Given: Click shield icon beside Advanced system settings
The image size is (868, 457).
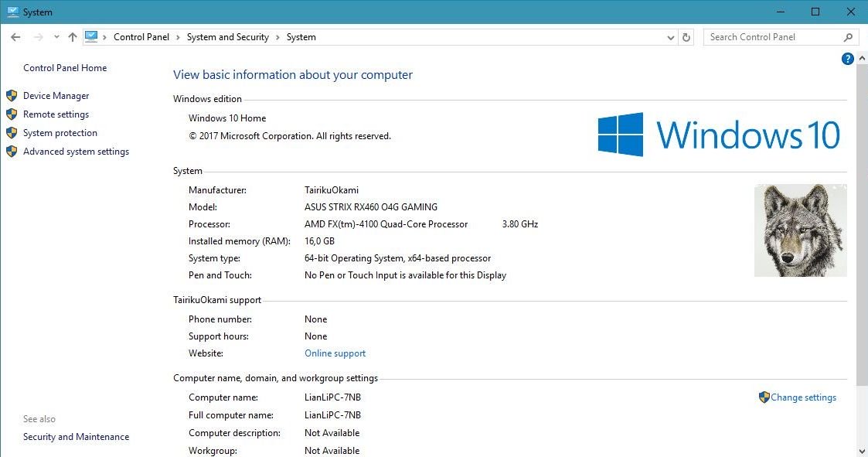Looking at the screenshot, I should 12,152.
